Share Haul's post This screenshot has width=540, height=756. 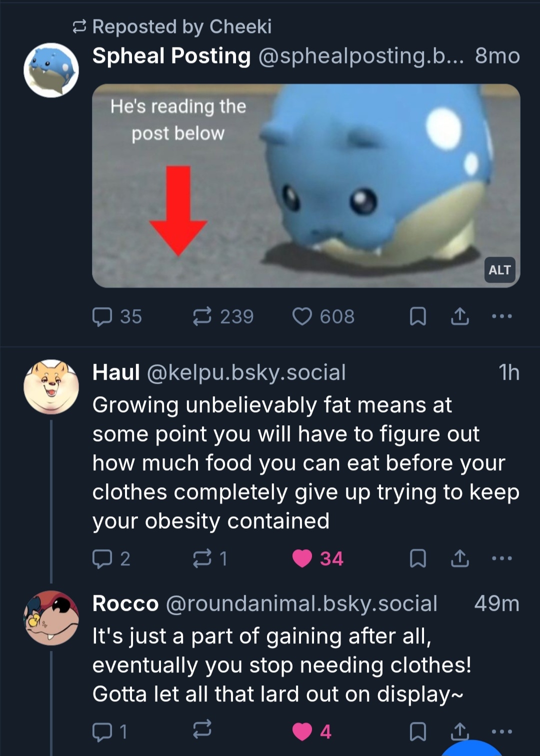[x=460, y=558]
